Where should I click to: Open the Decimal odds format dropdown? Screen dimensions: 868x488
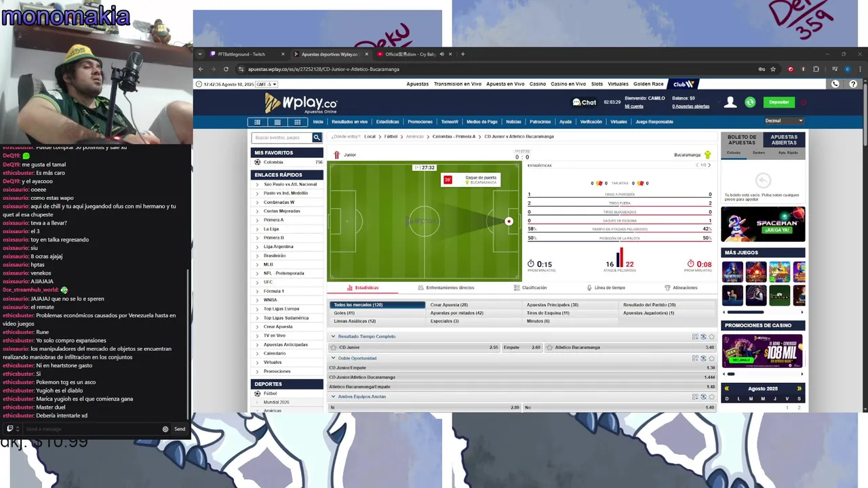tap(784, 121)
